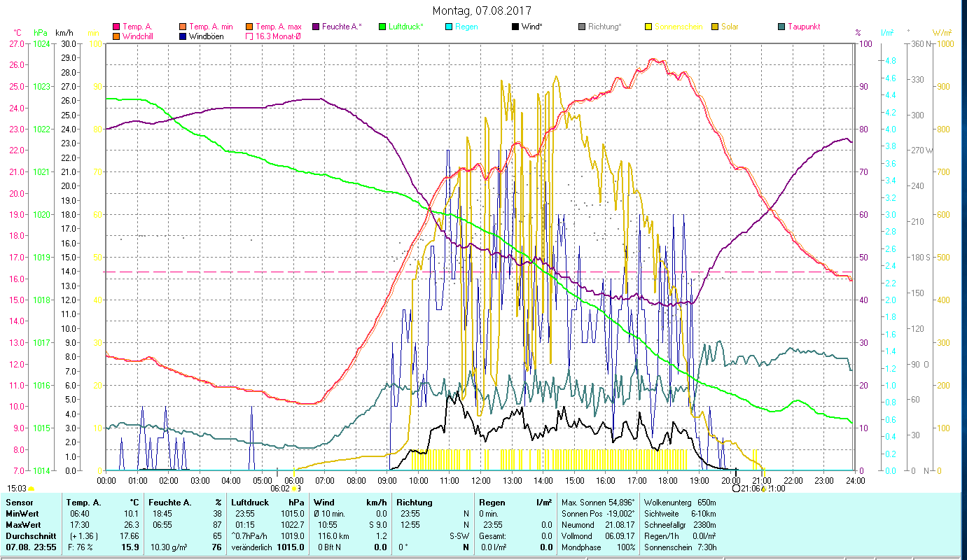Click the Luftdruck table column header
967x560 pixels.
pos(250,503)
